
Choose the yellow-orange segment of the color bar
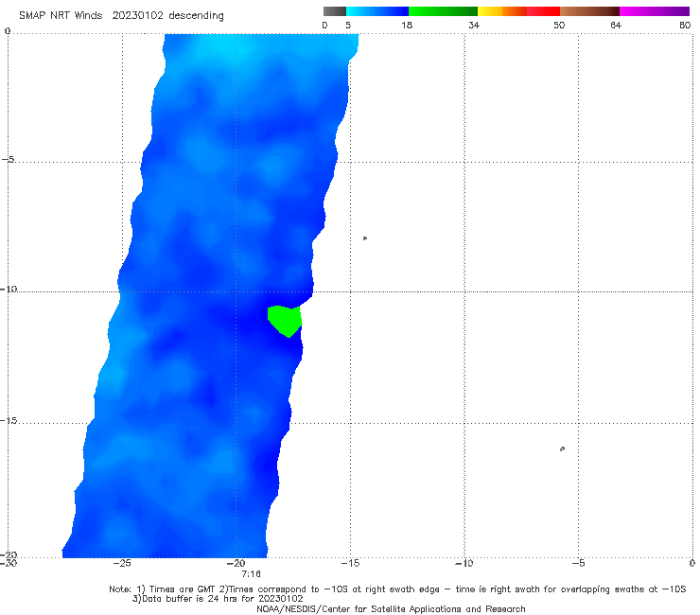(501, 11)
